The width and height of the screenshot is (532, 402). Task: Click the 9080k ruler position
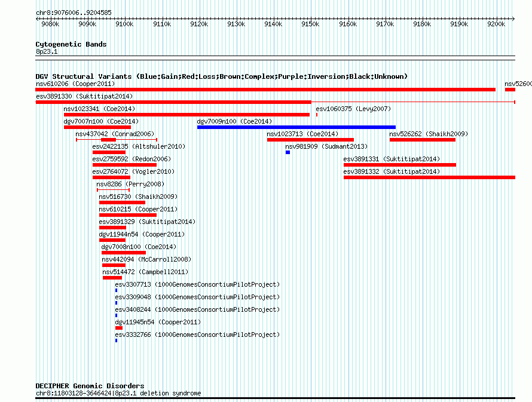(x=51, y=24)
